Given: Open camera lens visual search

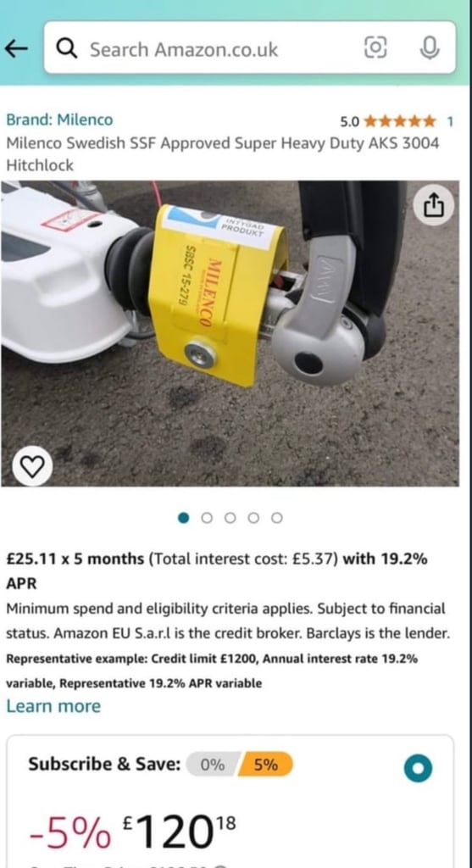Looking at the screenshot, I should pos(375,48).
